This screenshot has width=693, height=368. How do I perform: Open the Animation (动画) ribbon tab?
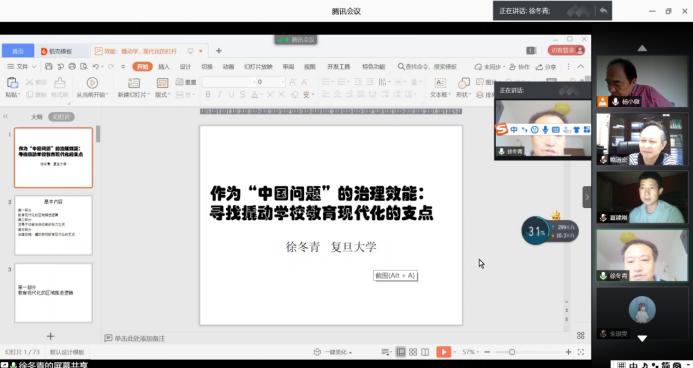click(x=228, y=67)
